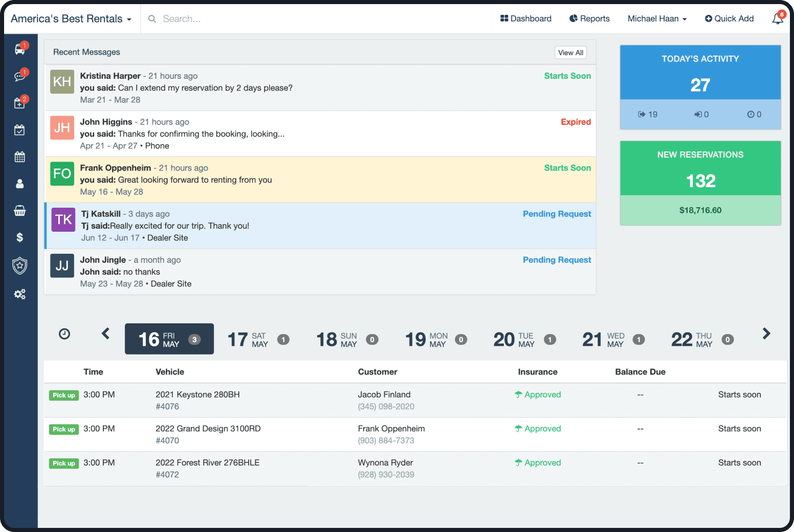Open the store basket sidebar icon
Image resolution: width=794 pixels, height=532 pixels.
[20, 210]
